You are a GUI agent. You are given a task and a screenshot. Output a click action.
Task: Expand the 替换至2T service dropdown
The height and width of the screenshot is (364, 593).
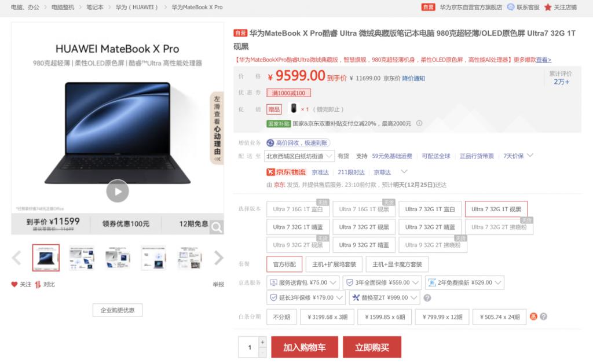385,297
